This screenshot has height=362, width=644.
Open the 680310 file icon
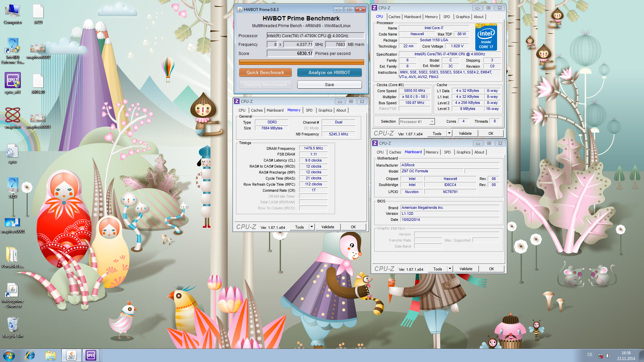38,84
